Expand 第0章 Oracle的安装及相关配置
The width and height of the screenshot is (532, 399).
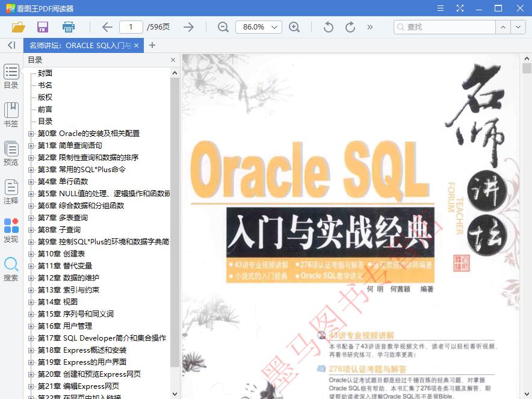point(31,134)
